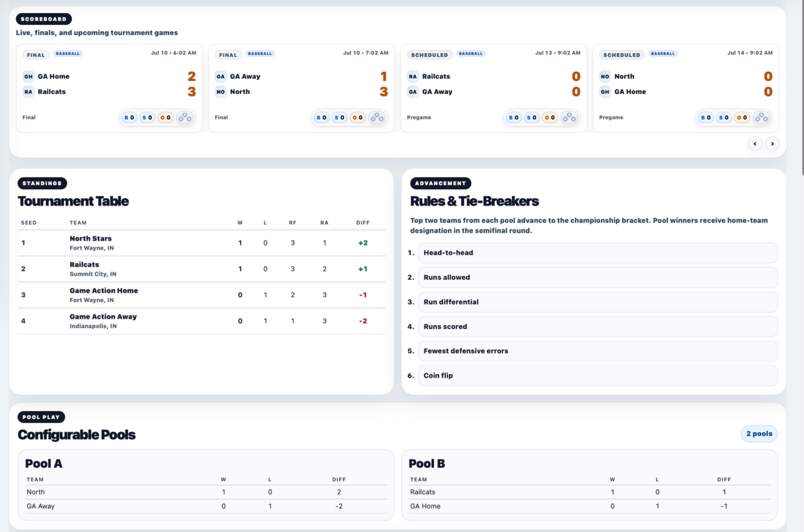Click the balls count badge in Jul 10 6:02 AM game
804x532 pixels.
point(129,117)
